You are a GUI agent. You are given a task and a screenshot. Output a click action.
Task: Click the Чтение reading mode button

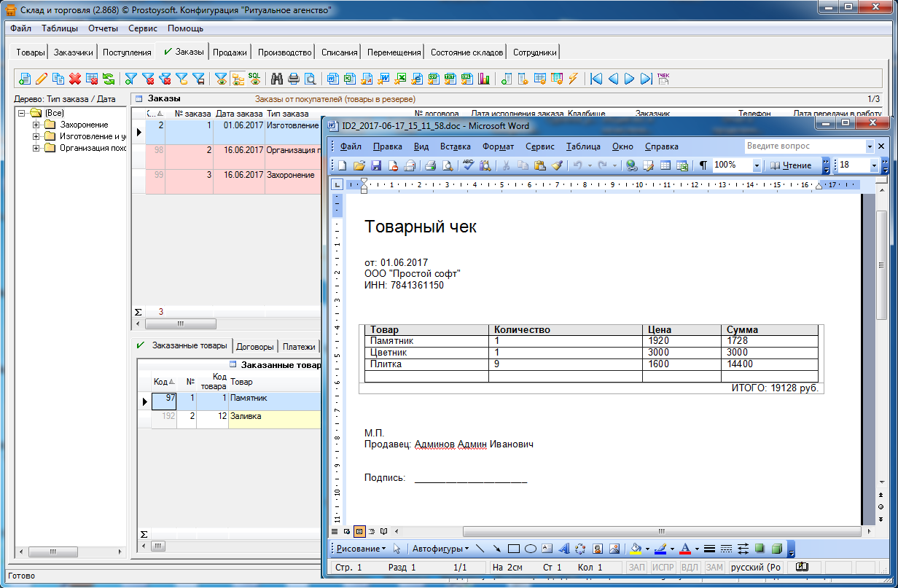[x=791, y=165]
